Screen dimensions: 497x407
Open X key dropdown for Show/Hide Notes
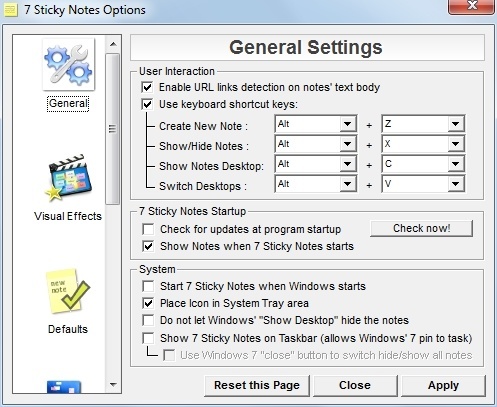click(x=455, y=144)
